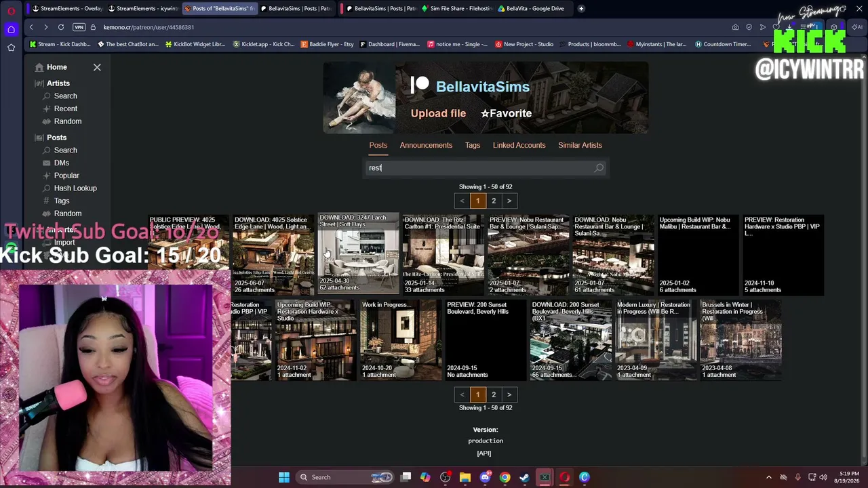Go to page 2 in the bottom pagination
868x488 pixels.
(x=494, y=394)
